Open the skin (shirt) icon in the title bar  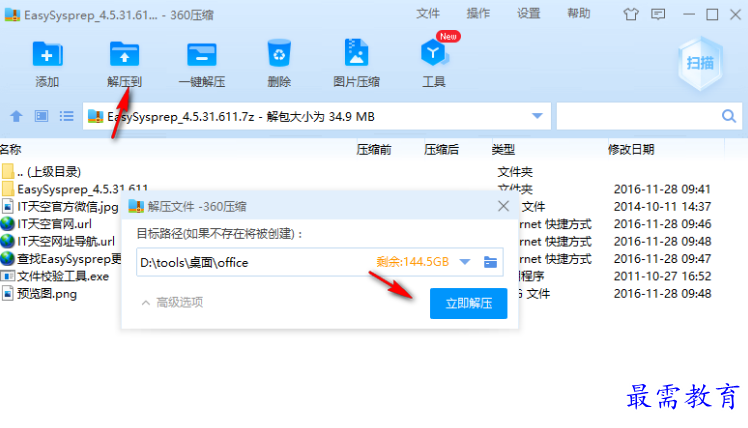click(631, 14)
